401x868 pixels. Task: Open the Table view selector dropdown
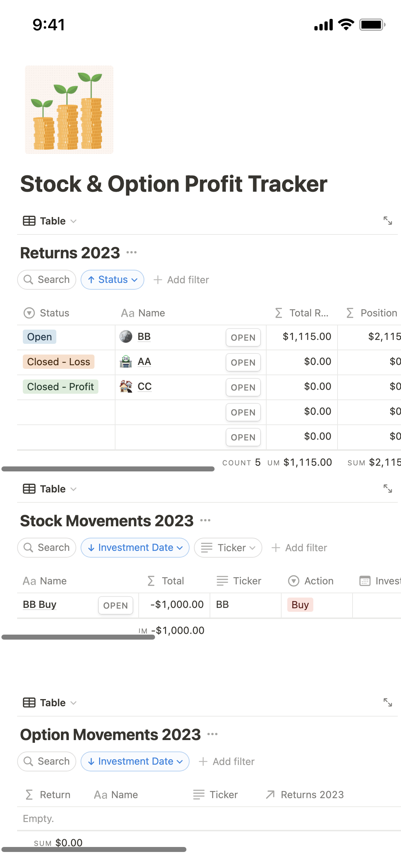point(74,221)
